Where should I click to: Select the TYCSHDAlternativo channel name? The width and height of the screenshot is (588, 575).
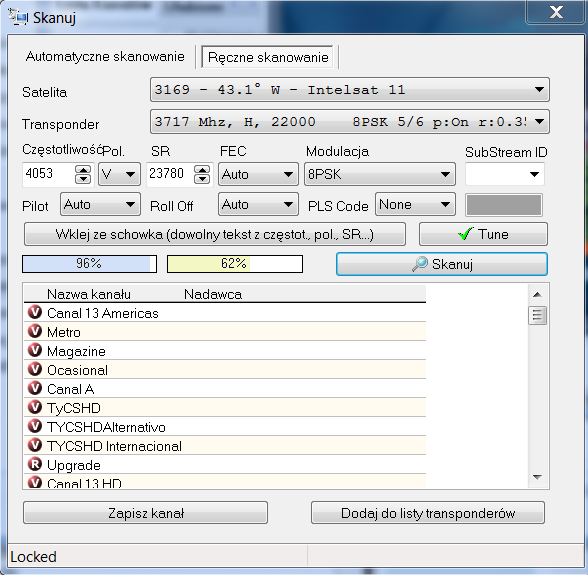pyautogui.click(x=106, y=427)
